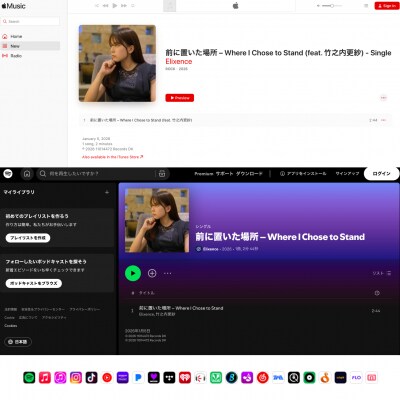The width and height of the screenshot is (400, 400).
Task: Click the red Preview button
Action: click(x=180, y=98)
